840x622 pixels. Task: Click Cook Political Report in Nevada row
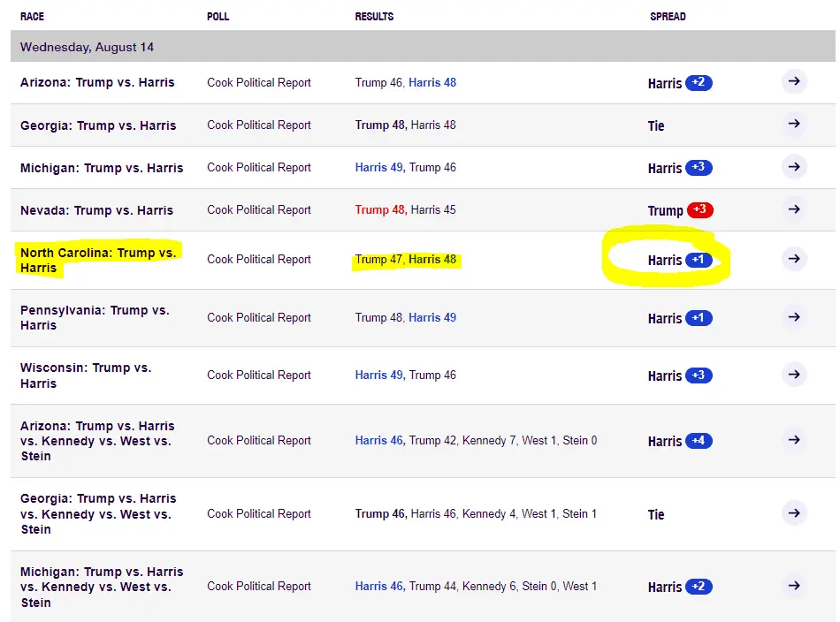click(259, 209)
